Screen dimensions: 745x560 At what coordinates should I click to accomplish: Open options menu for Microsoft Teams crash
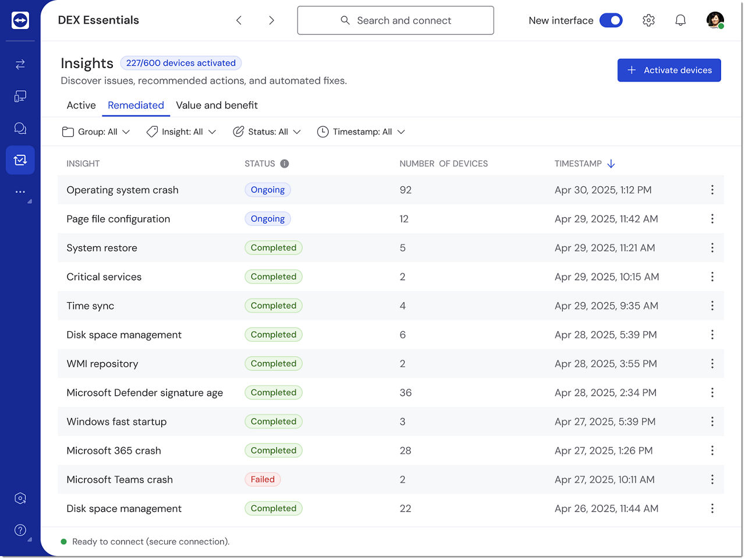tap(712, 480)
